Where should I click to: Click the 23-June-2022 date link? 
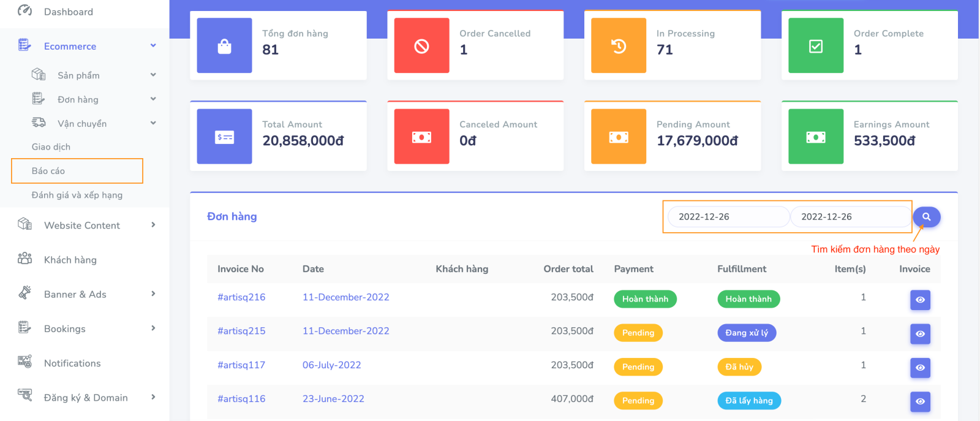333,399
